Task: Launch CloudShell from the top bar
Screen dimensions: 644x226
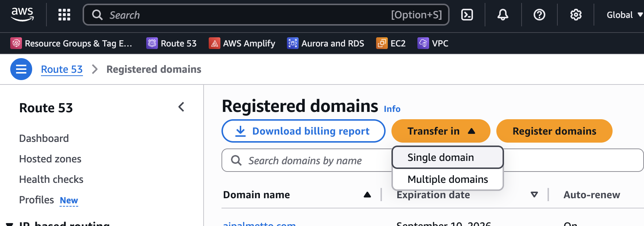Action: 467,15
